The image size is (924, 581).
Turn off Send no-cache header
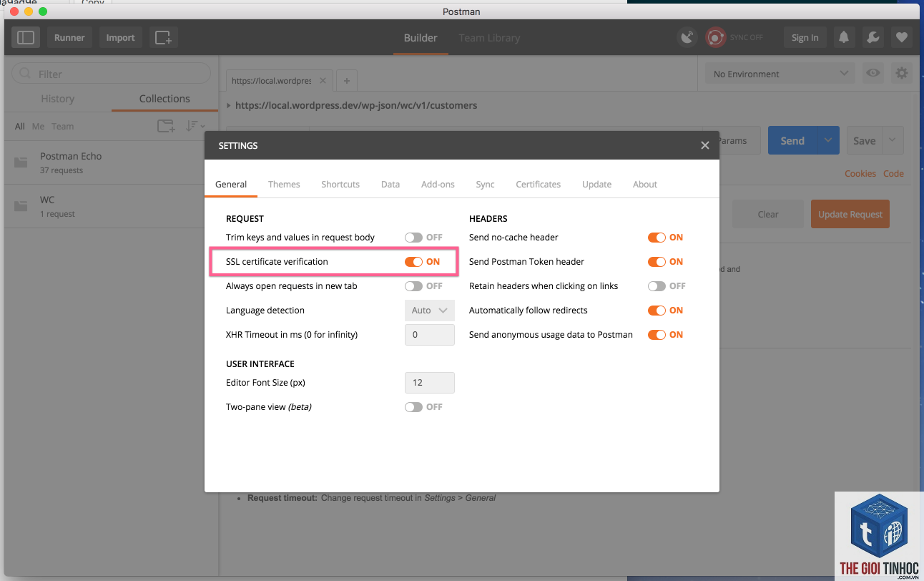[657, 238]
